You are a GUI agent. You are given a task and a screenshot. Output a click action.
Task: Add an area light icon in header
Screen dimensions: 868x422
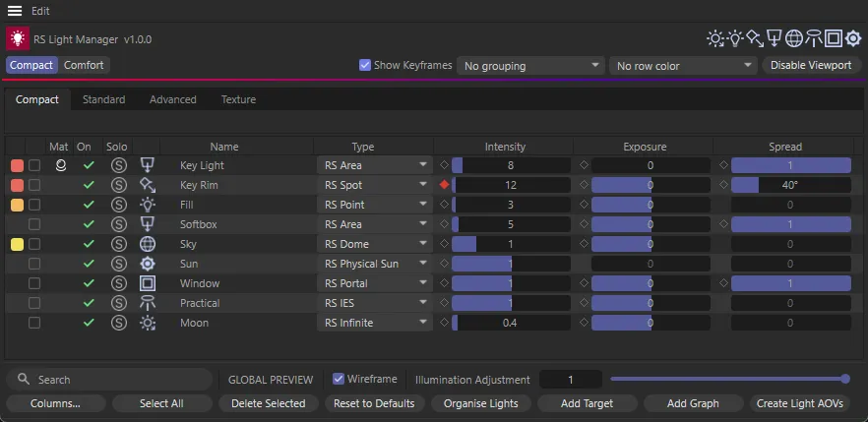coord(774,38)
